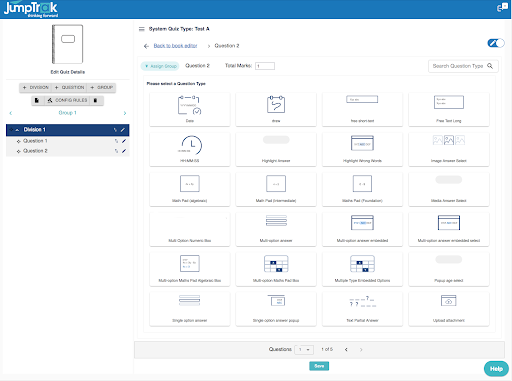
Task: Click the add Group button
Action: [x=102, y=87]
